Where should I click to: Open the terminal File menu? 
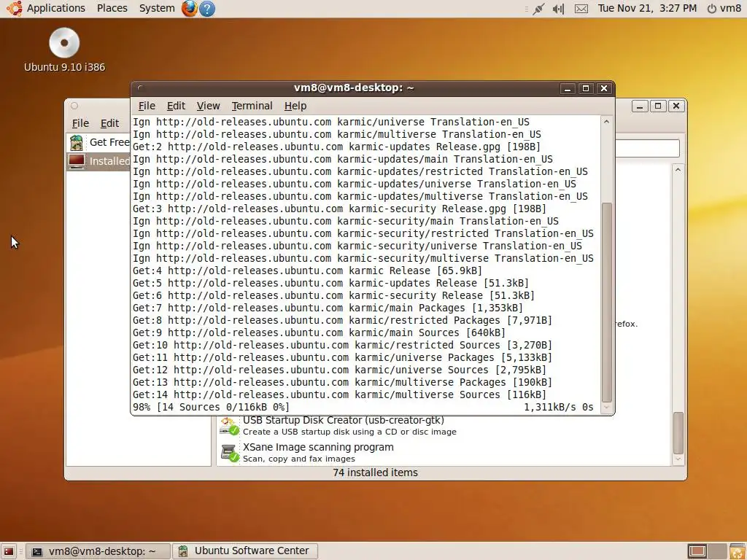(x=147, y=106)
